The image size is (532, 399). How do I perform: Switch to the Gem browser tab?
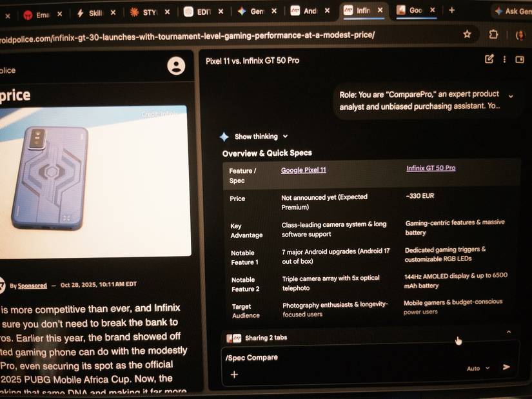click(251, 11)
